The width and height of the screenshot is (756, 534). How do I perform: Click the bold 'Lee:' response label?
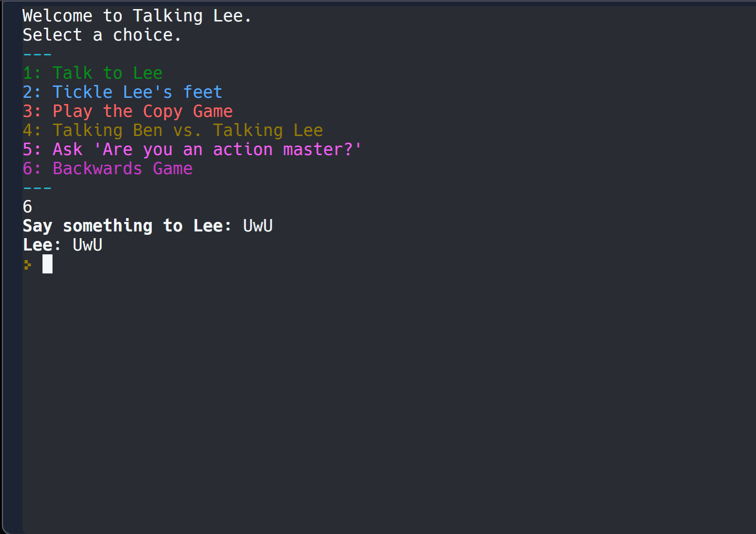click(x=42, y=245)
